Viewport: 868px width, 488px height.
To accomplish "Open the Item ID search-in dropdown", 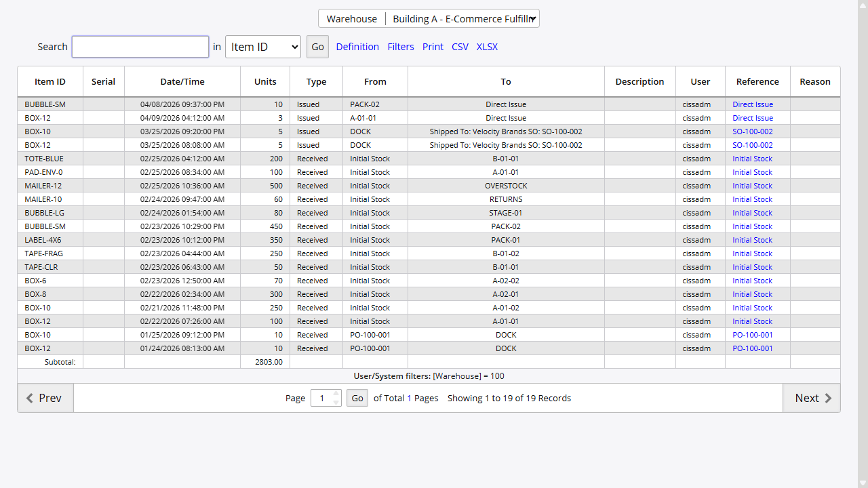I will 263,47.
